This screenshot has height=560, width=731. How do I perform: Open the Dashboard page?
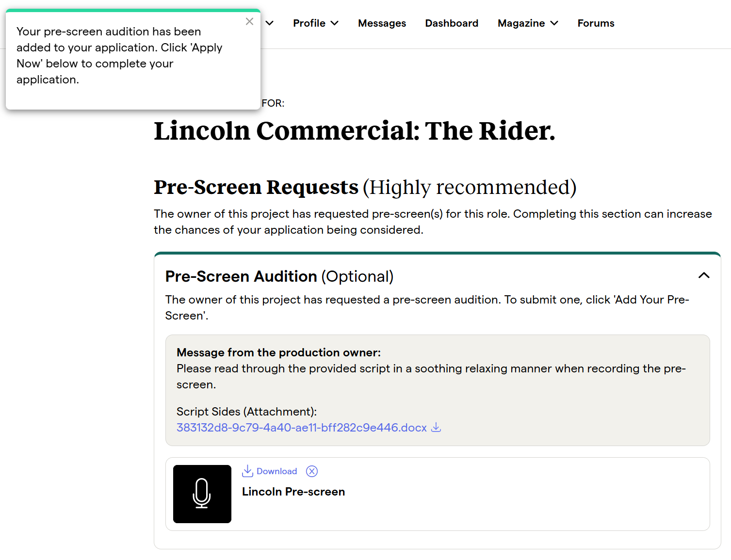pyautogui.click(x=452, y=23)
